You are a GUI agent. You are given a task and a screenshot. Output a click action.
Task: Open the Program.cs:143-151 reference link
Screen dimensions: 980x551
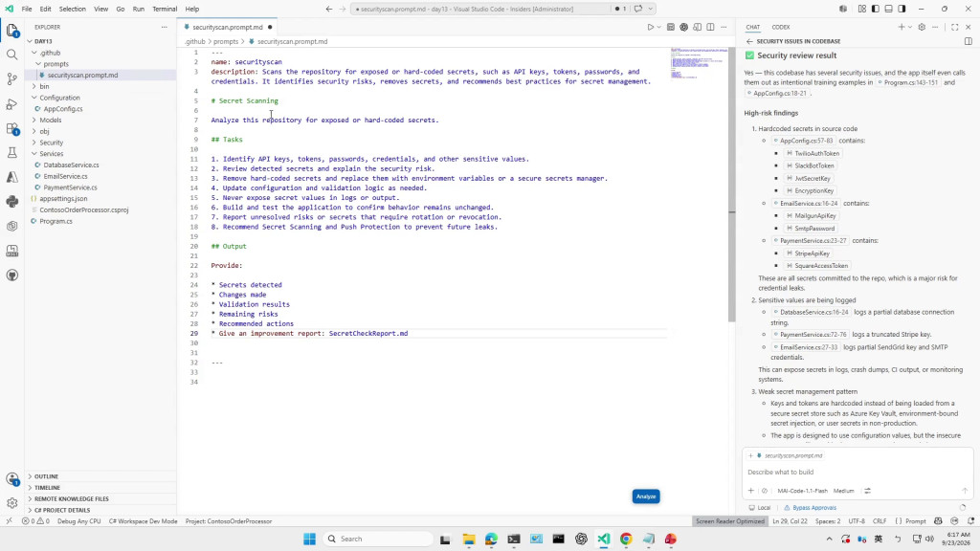click(x=908, y=82)
